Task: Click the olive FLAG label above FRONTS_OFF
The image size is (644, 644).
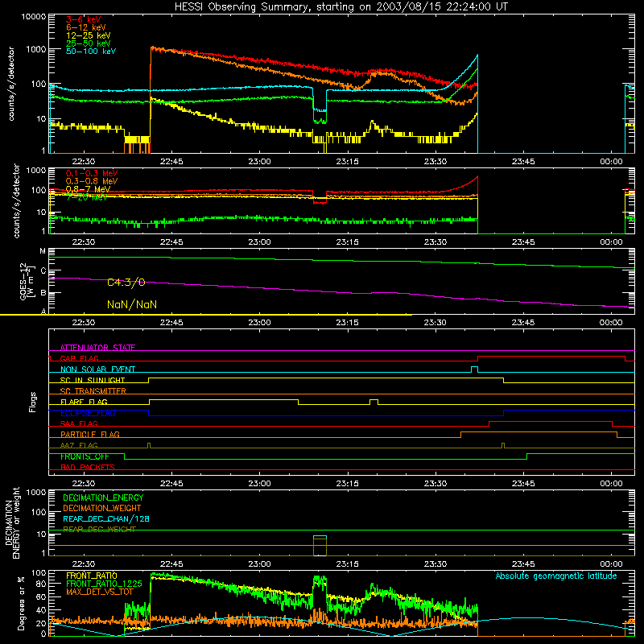Action: (x=79, y=445)
